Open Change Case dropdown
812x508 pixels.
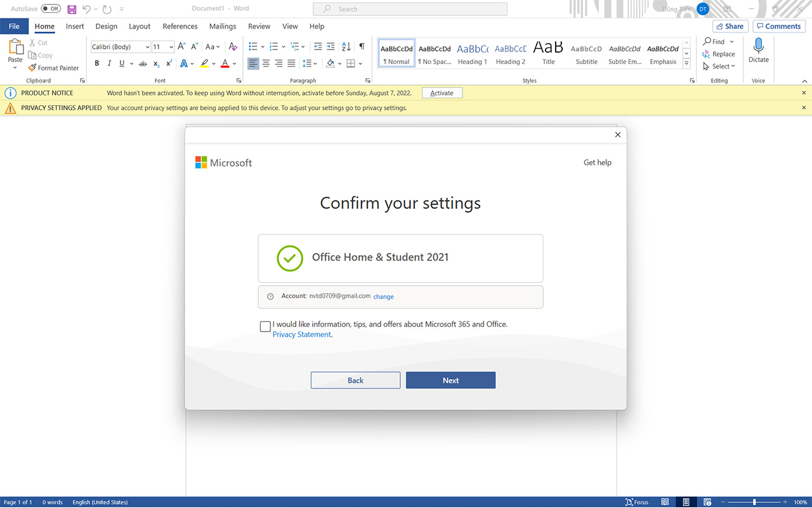213,46
